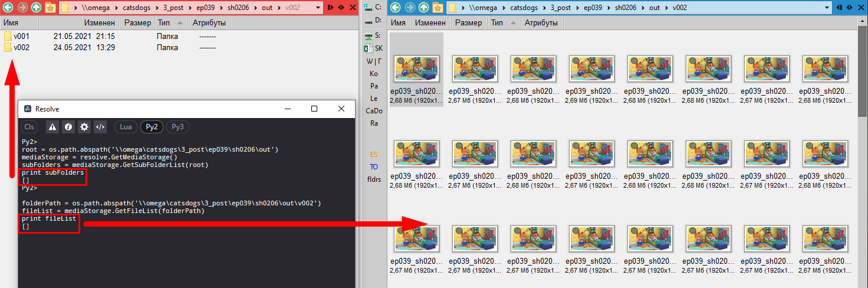Screen dimensions: 868x288
Task: Click the 2,69 Мб file size label
Action: 591,100
